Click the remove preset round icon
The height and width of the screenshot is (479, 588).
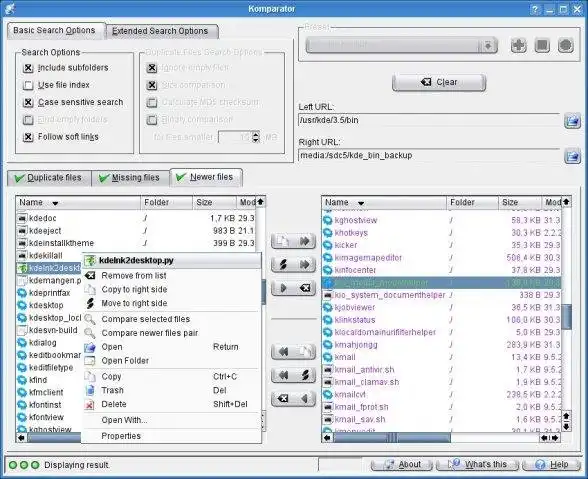566,46
